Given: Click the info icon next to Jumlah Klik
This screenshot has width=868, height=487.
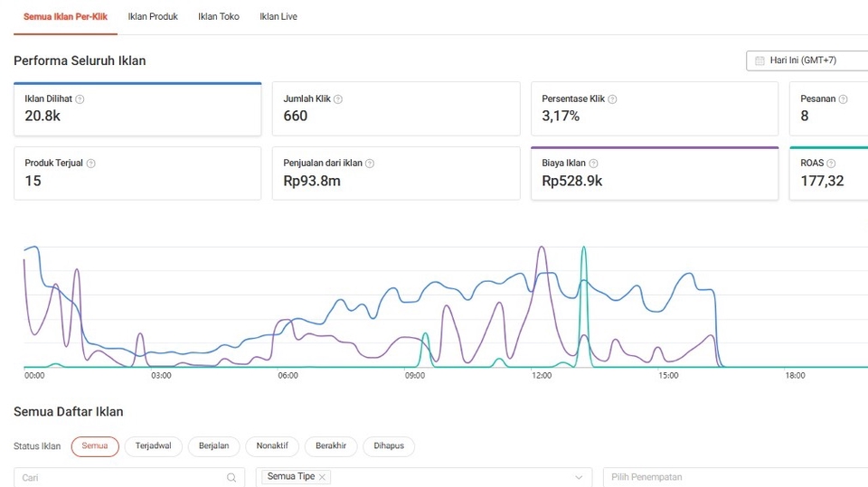Looking at the screenshot, I should tap(338, 99).
